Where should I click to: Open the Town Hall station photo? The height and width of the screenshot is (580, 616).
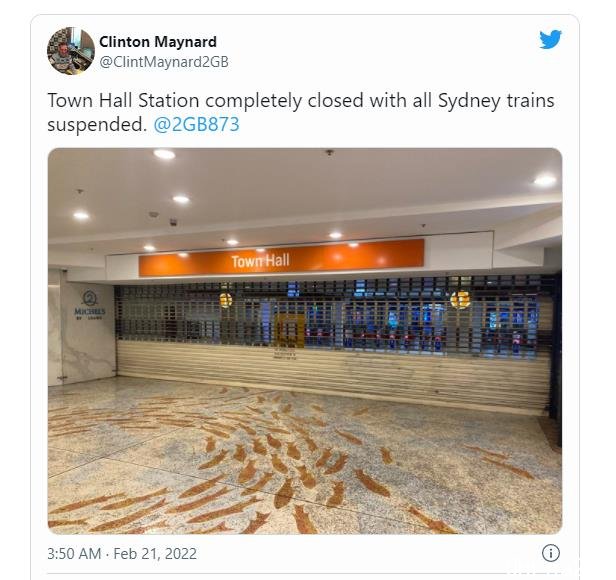pyautogui.click(x=305, y=341)
